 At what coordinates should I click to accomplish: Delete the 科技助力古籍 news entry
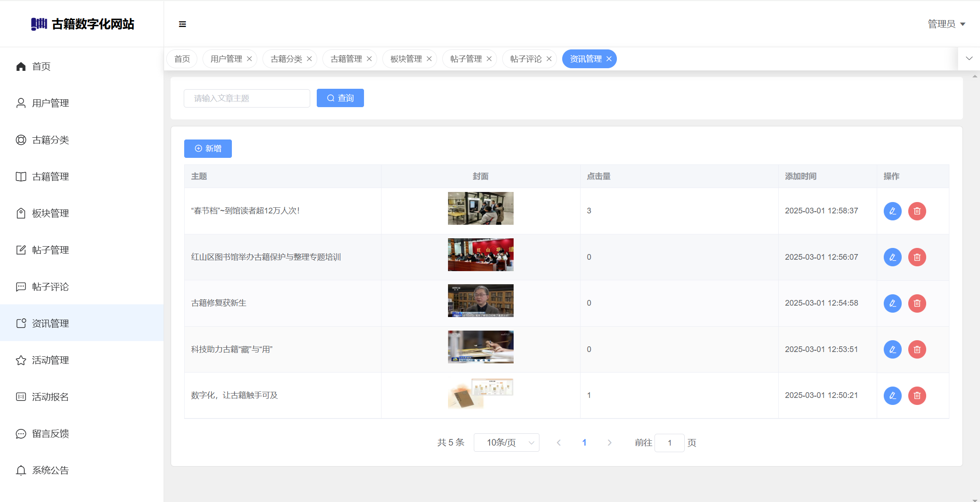click(917, 349)
